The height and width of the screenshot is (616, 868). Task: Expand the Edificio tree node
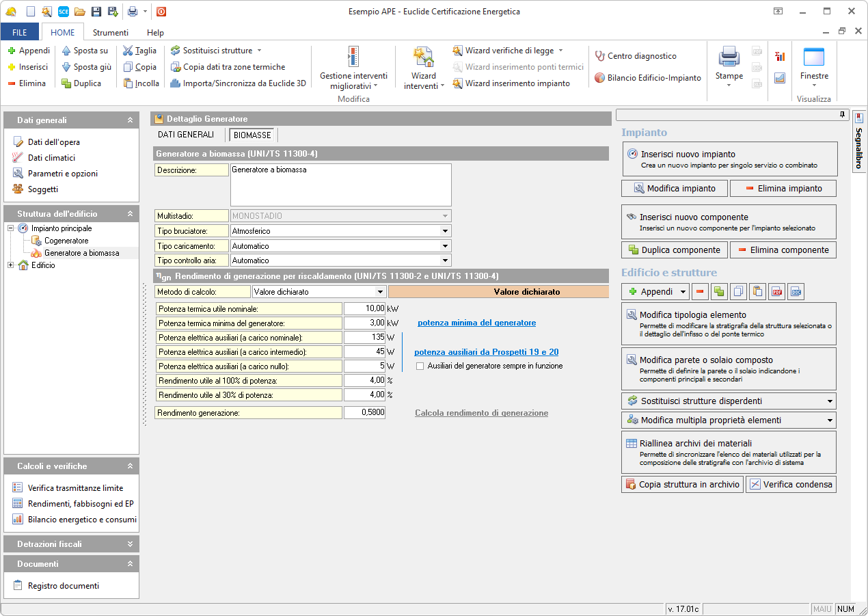point(11,265)
